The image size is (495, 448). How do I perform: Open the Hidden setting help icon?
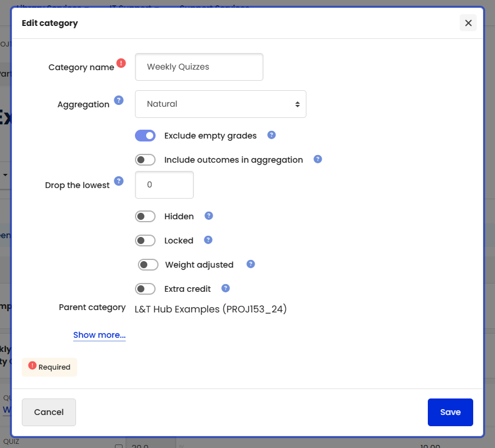coord(208,216)
